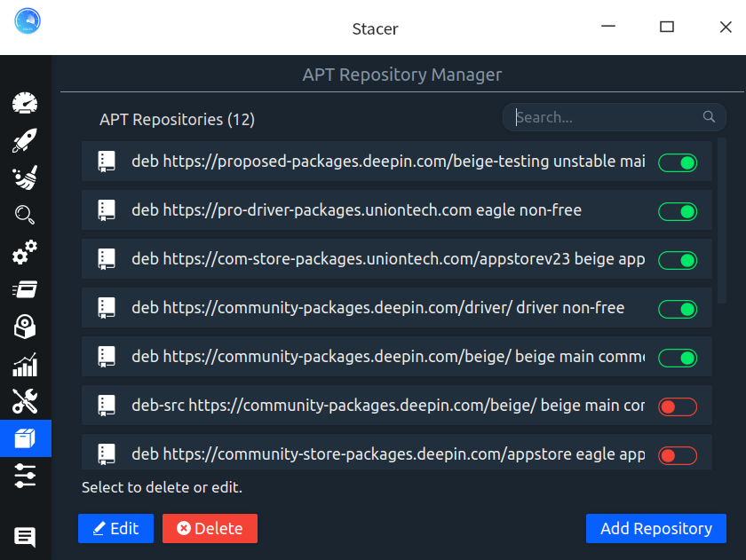Open Processes page in sidebar
This screenshot has width=746, height=560.
[x=25, y=289]
